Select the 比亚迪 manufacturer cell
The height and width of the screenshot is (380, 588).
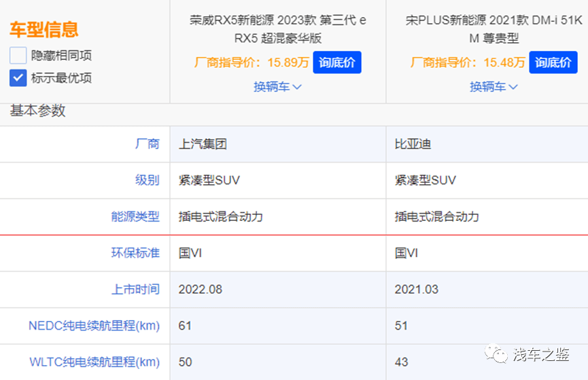[x=487, y=144]
